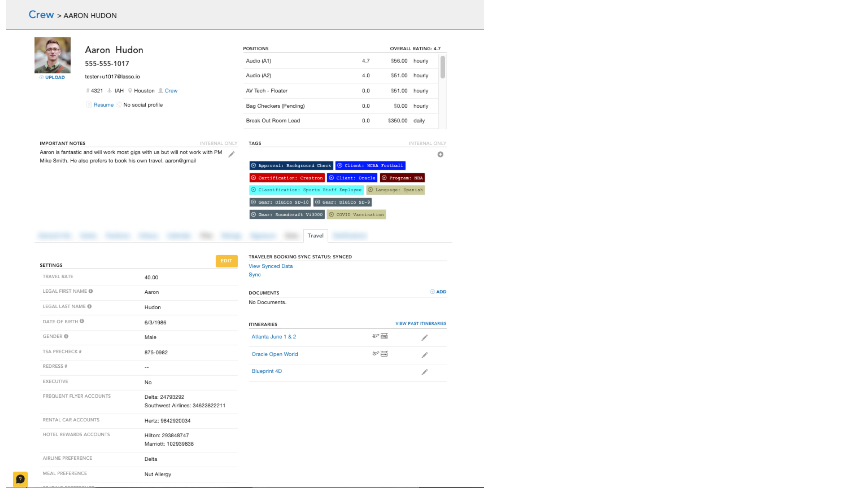
Task: Edit the Atlanta June 1 & 2 itinerary
Action: coord(424,338)
